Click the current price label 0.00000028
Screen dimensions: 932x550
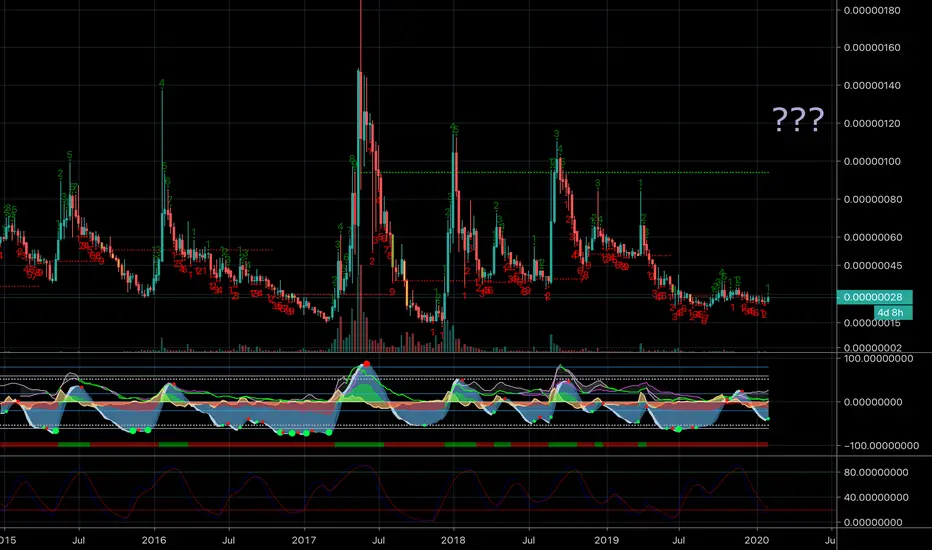[874, 297]
